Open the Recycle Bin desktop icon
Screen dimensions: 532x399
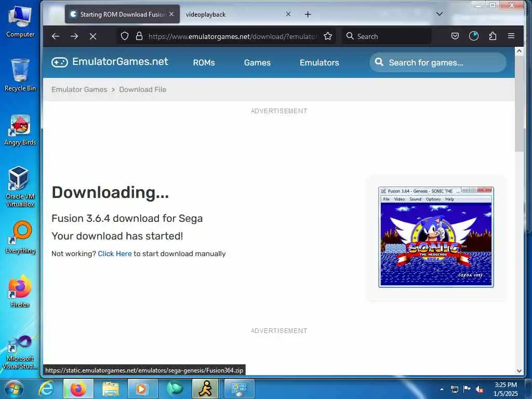(x=20, y=75)
